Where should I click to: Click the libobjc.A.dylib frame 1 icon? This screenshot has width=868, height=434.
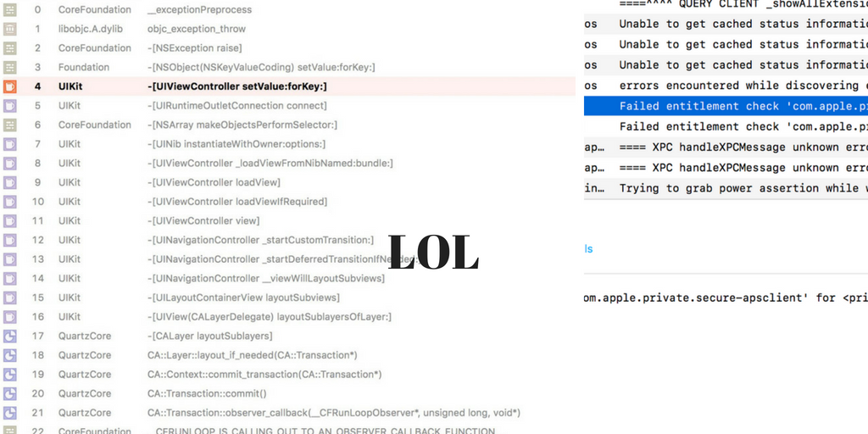coord(10,29)
